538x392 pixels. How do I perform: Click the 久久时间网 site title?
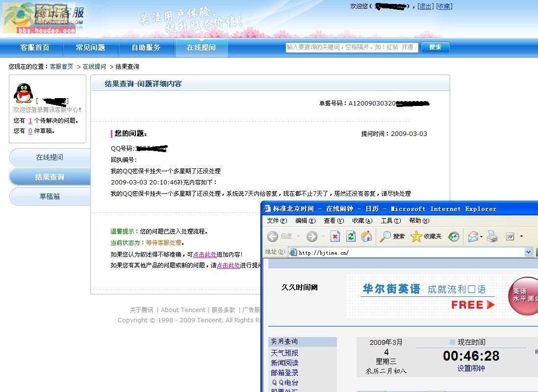[x=300, y=287]
